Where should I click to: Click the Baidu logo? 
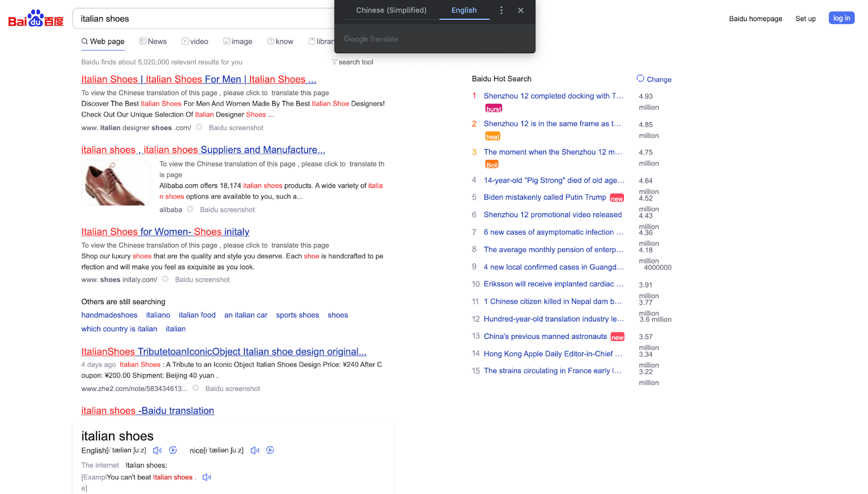coord(36,19)
